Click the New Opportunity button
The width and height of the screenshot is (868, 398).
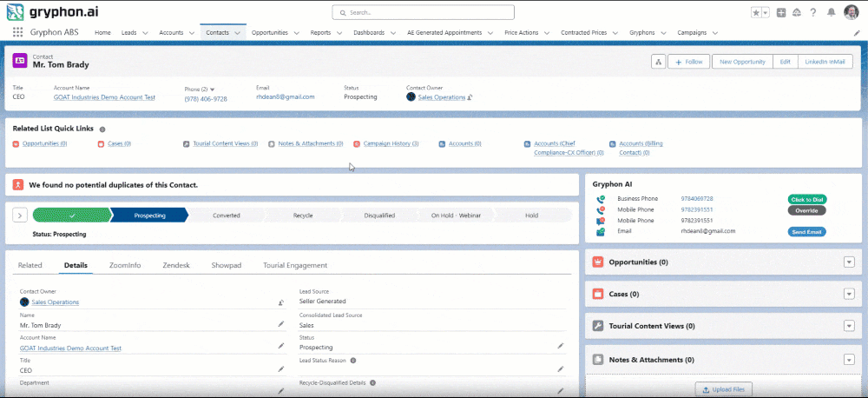(x=742, y=62)
